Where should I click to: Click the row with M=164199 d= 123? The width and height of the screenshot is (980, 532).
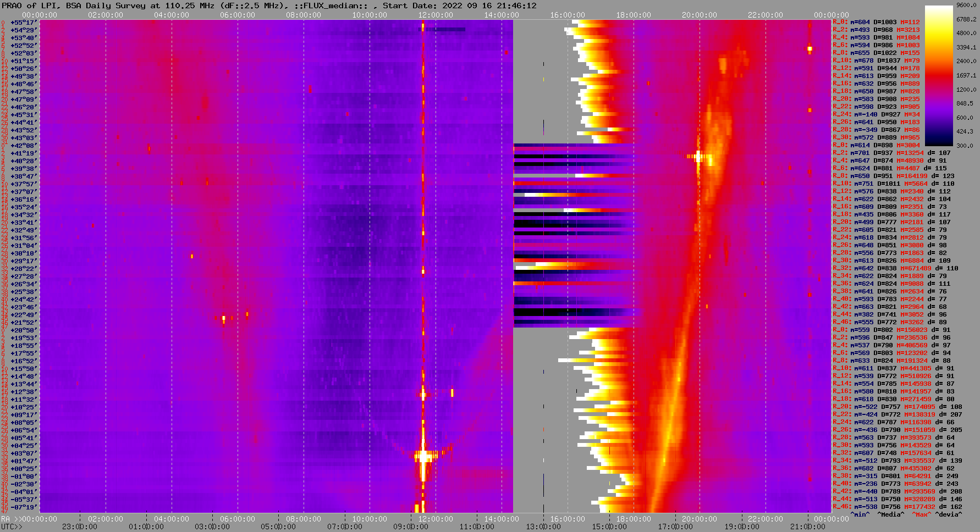[x=894, y=176]
